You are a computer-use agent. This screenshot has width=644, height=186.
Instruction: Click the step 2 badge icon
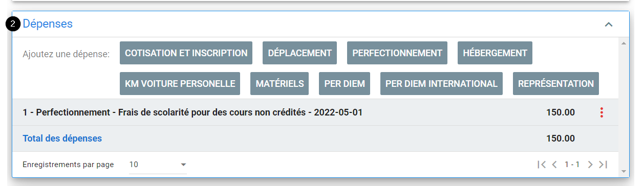click(14, 24)
